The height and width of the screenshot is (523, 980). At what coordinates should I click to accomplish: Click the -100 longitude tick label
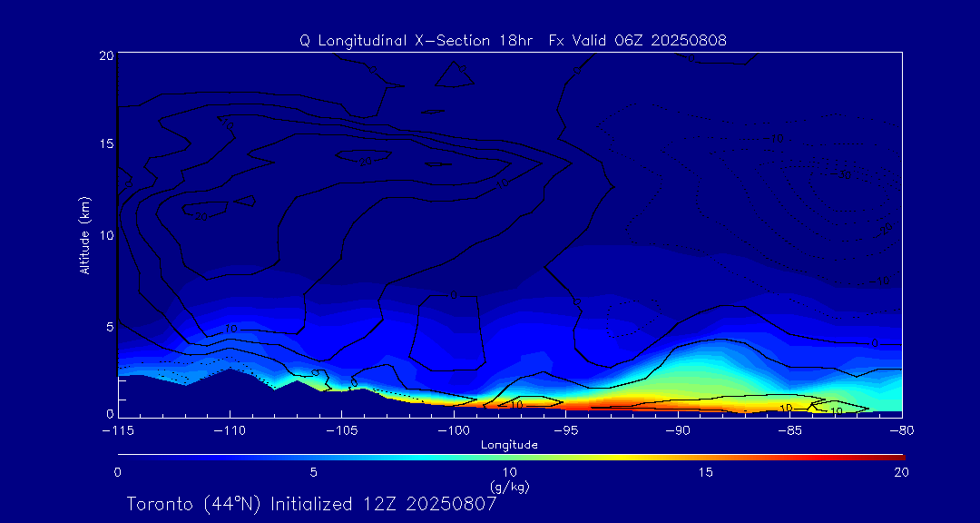[x=454, y=431]
